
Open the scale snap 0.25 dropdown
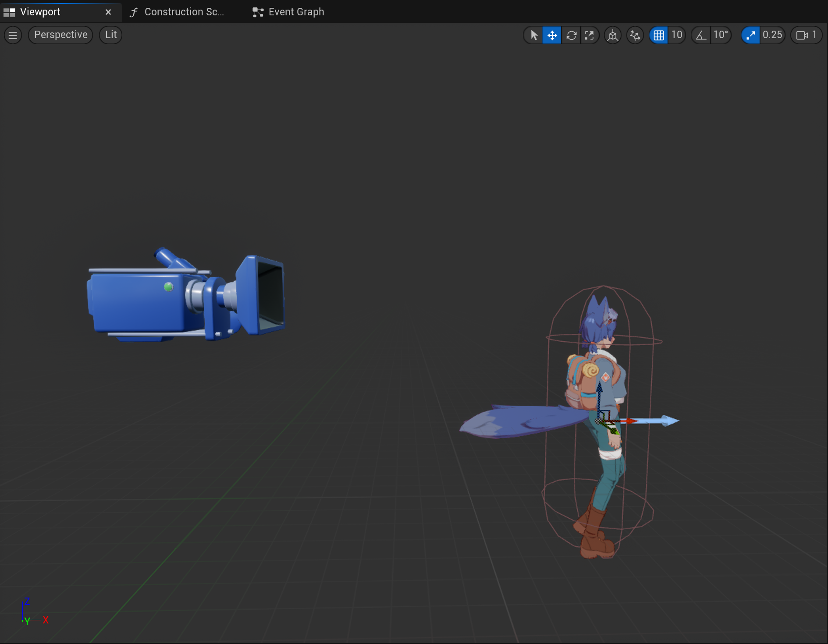click(772, 35)
